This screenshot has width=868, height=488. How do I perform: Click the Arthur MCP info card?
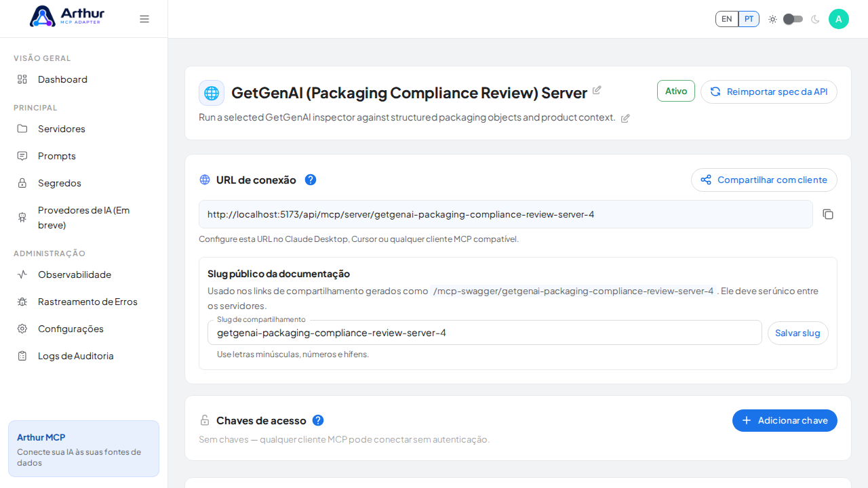click(83, 449)
